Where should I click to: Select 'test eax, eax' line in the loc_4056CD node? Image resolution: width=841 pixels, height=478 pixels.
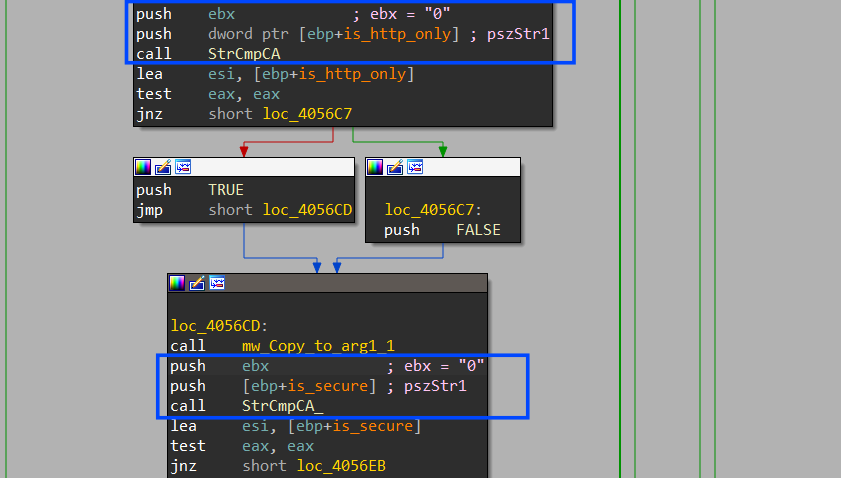coord(242,446)
